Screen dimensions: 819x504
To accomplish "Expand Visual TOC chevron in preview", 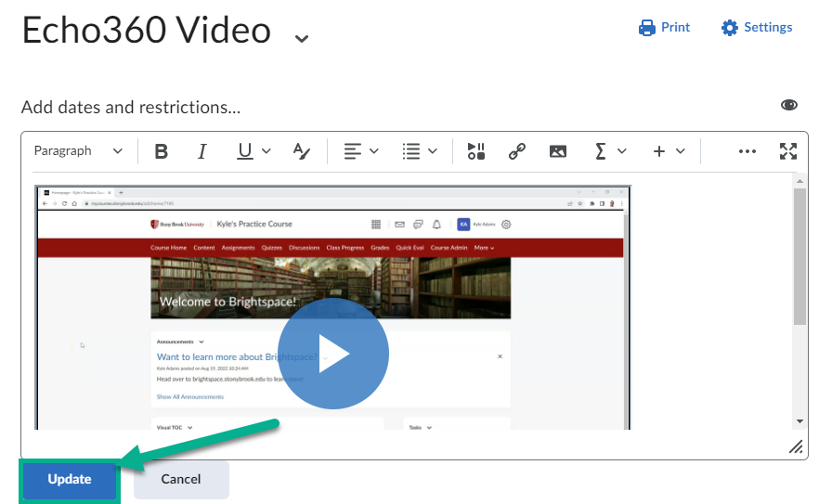I will pos(189,428).
